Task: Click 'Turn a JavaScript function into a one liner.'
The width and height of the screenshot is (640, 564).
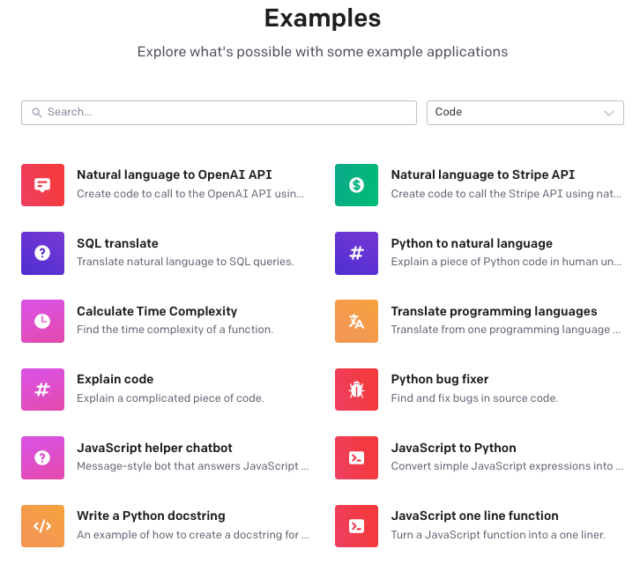Action: pyautogui.click(x=498, y=535)
